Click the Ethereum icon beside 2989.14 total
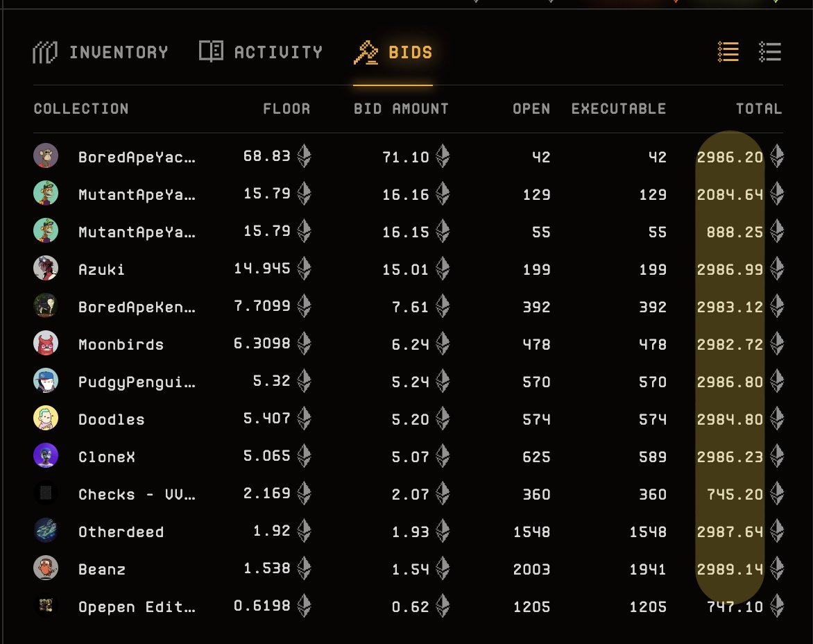813x644 pixels. point(777,568)
